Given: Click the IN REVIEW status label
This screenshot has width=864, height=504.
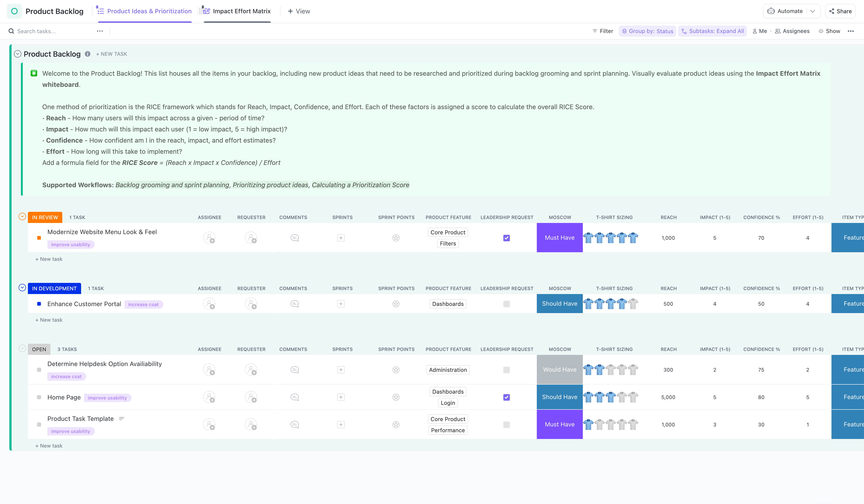Looking at the screenshot, I should (45, 217).
